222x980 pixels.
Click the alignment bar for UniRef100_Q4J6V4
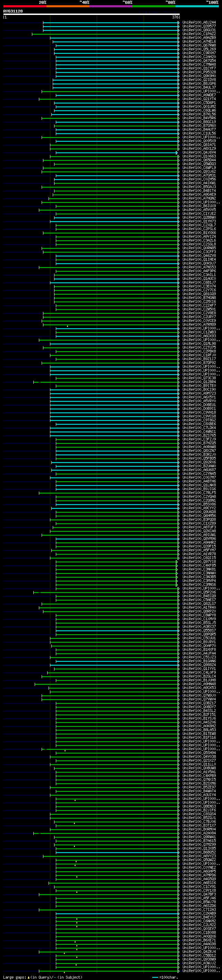tap(117, 153)
